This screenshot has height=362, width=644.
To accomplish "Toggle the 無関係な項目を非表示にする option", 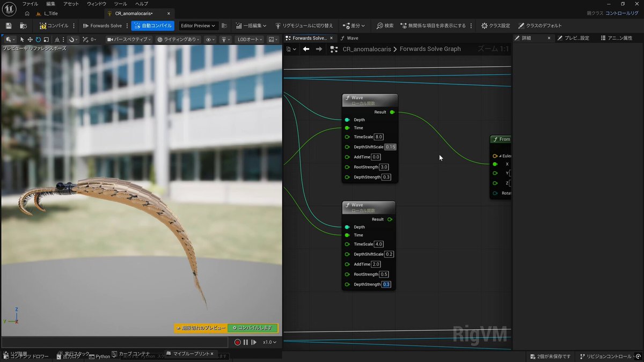I will (433, 26).
